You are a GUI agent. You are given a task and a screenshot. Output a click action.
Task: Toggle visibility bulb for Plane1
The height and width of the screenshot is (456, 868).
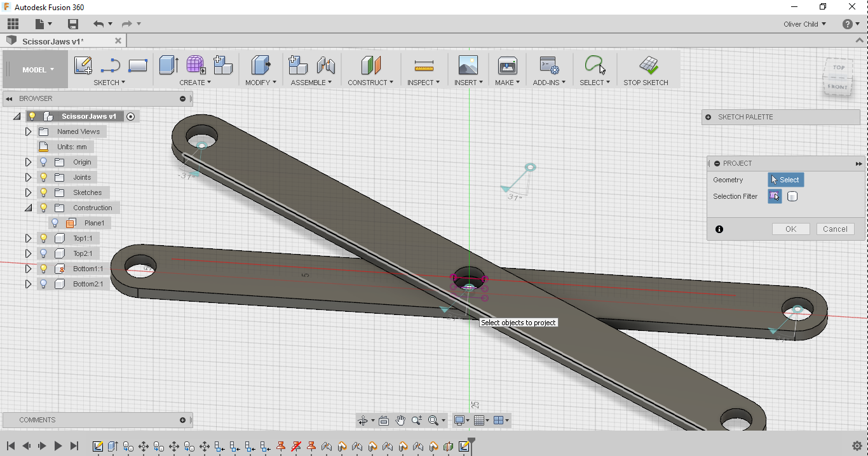[55, 223]
